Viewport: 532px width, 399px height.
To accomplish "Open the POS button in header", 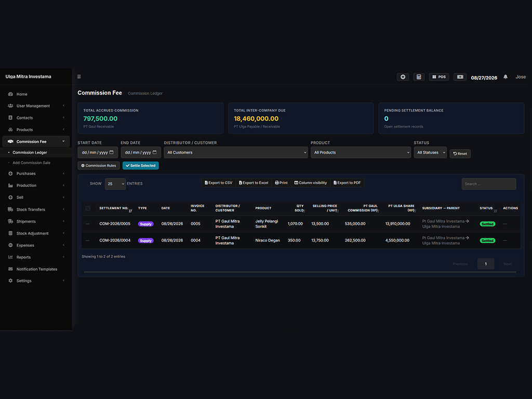I will (x=438, y=77).
